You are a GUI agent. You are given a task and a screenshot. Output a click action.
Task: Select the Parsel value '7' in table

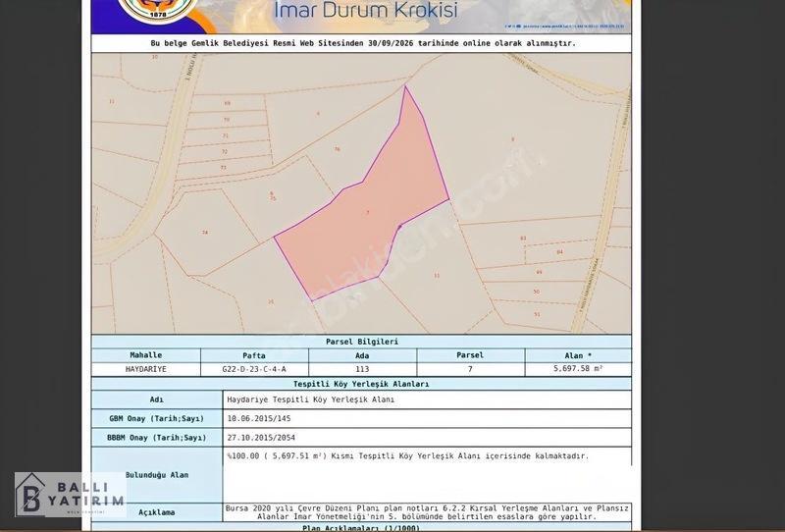coord(470,369)
